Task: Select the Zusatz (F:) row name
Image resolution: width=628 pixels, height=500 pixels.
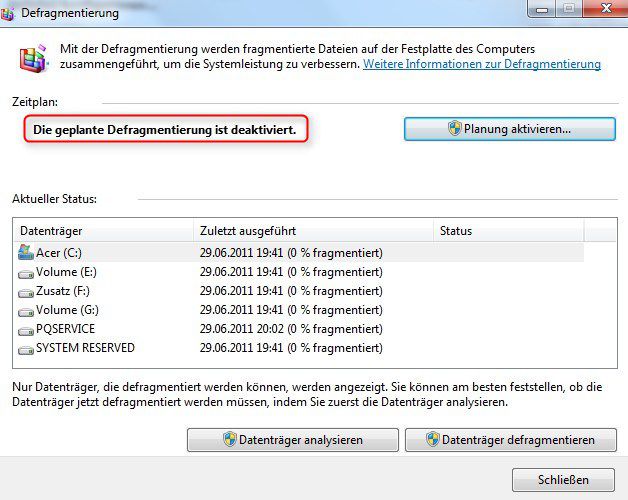Action: tap(63, 291)
